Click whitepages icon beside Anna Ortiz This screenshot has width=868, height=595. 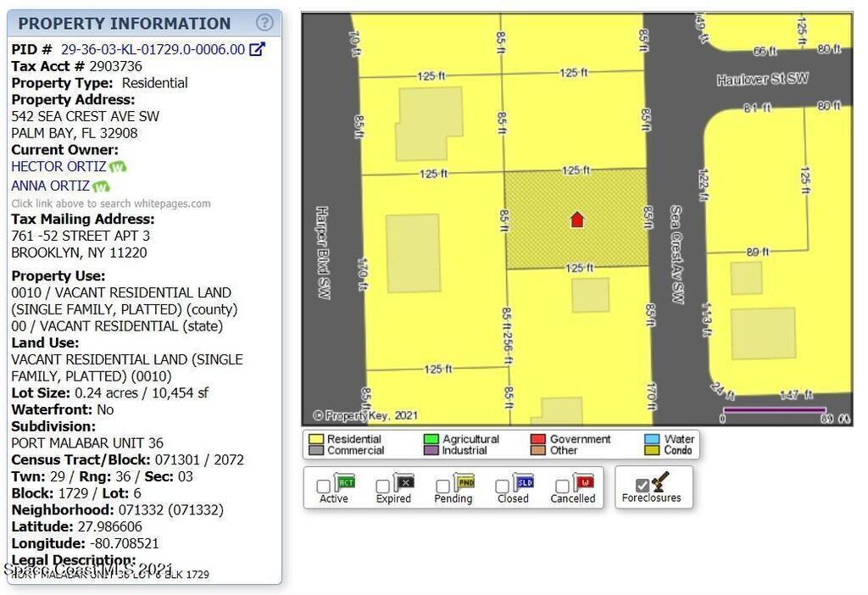point(101,186)
